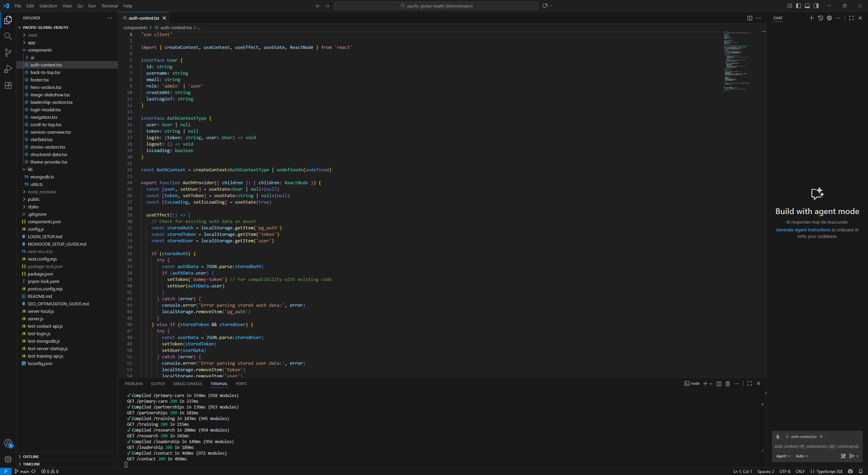
Task: Open the Search view in activity bar
Action: click(x=8, y=36)
